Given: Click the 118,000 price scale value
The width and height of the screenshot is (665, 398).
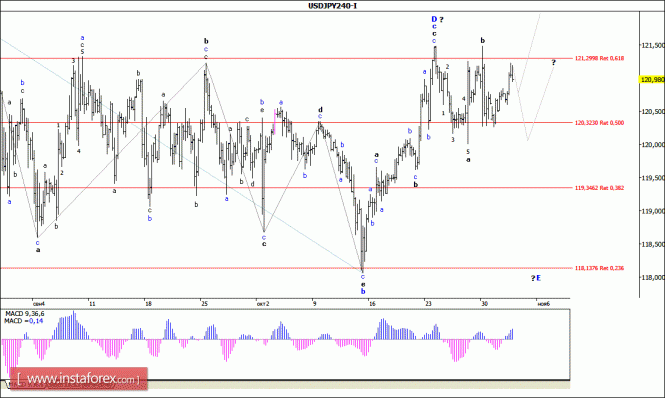Looking at the screenshot, I should [653, 277].
